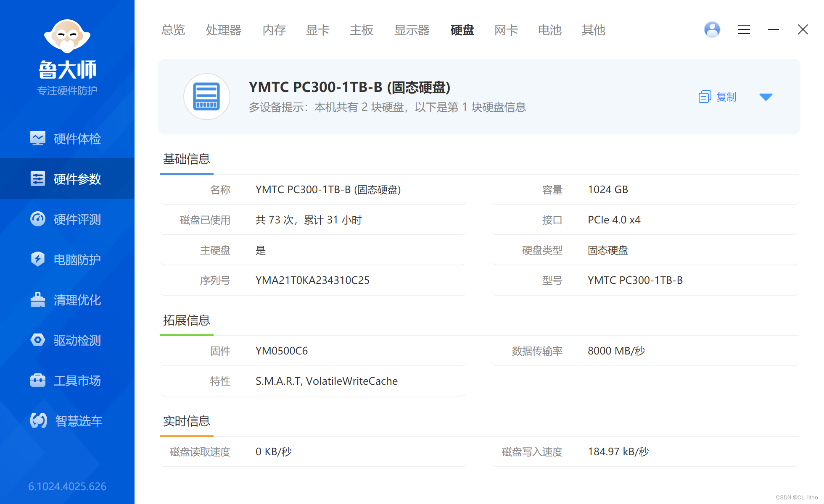Switch to the 处理器 tab
Screen dimensions: 824x504
tap(223, 30)
